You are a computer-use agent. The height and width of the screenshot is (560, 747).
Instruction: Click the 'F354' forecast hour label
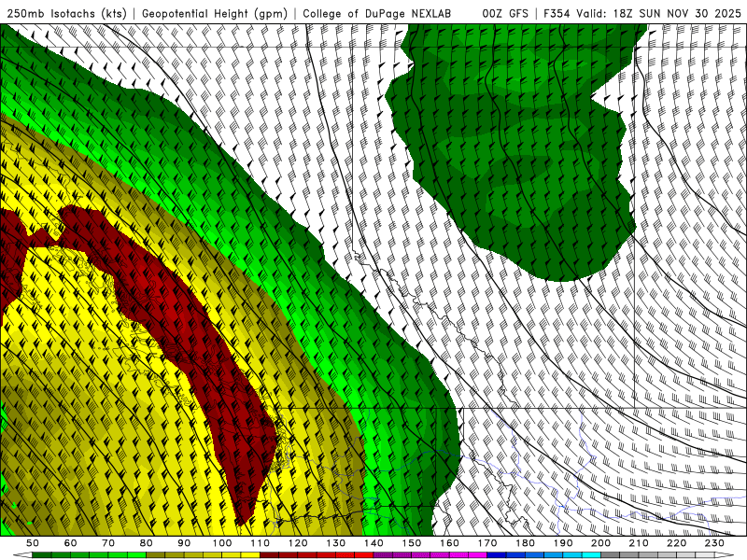557,13
